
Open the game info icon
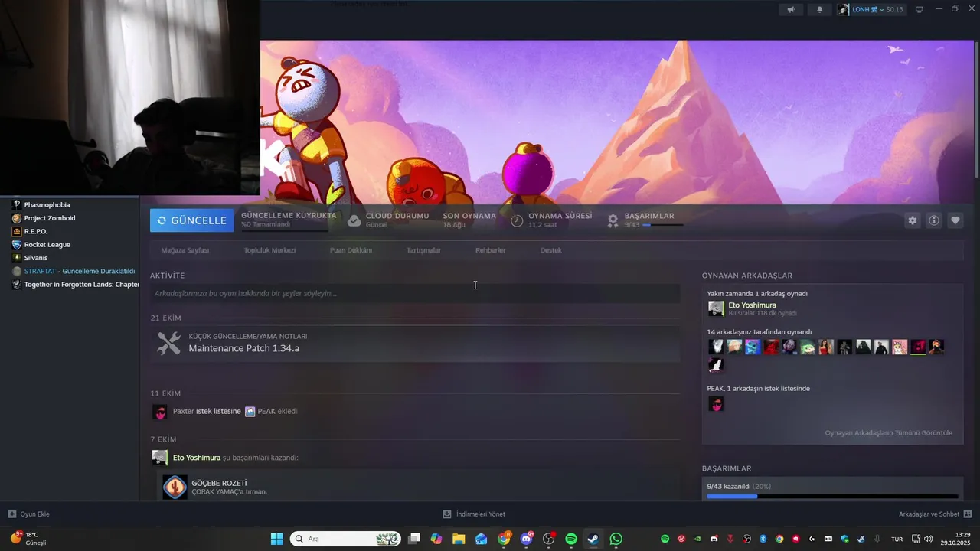coord(934,220)
